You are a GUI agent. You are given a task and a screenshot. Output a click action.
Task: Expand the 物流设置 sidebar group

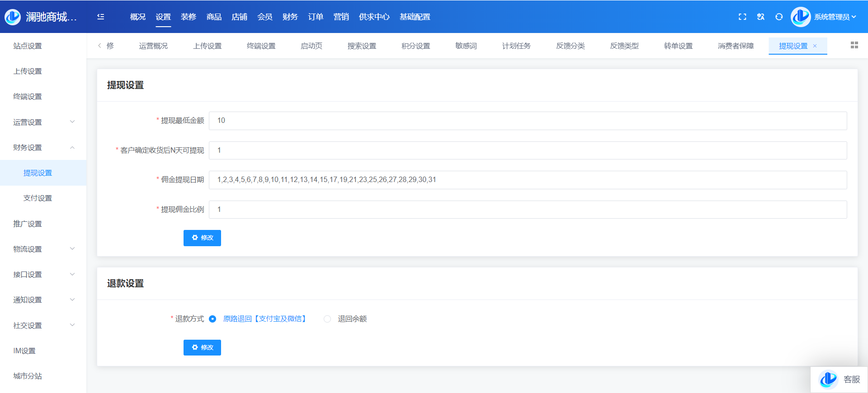(x=43, y=249)
